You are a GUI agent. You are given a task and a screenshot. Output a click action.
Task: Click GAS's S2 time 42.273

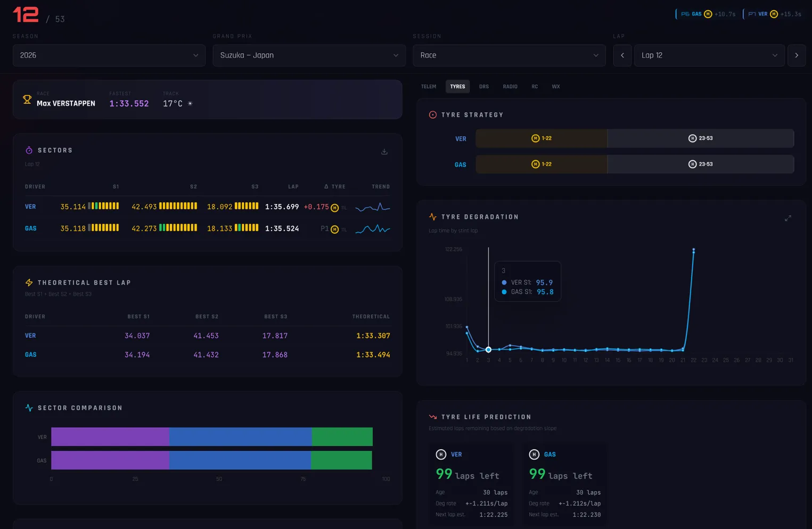[144, 229]
